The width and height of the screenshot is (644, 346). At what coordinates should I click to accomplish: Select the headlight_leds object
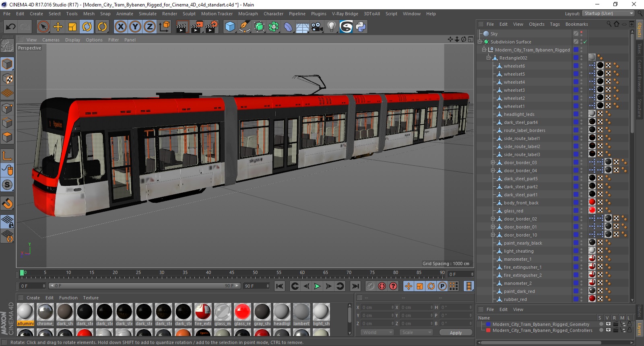[519, 114]
